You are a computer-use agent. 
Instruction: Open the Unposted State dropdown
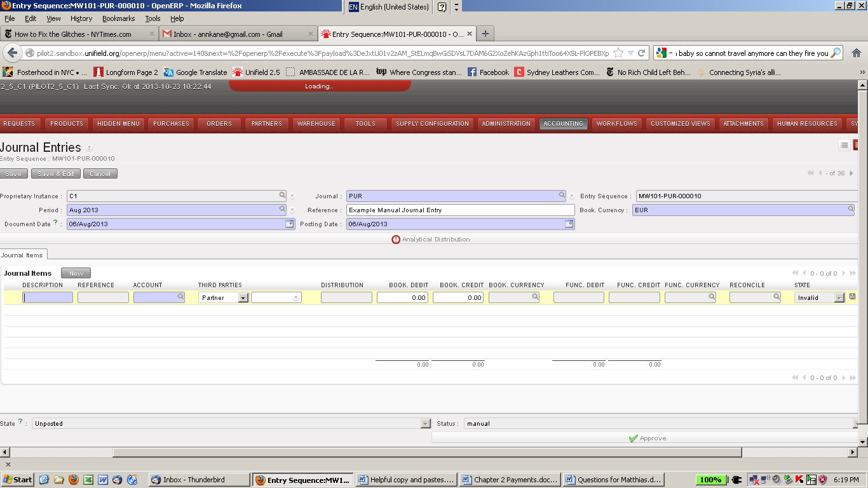pos(426,424)
